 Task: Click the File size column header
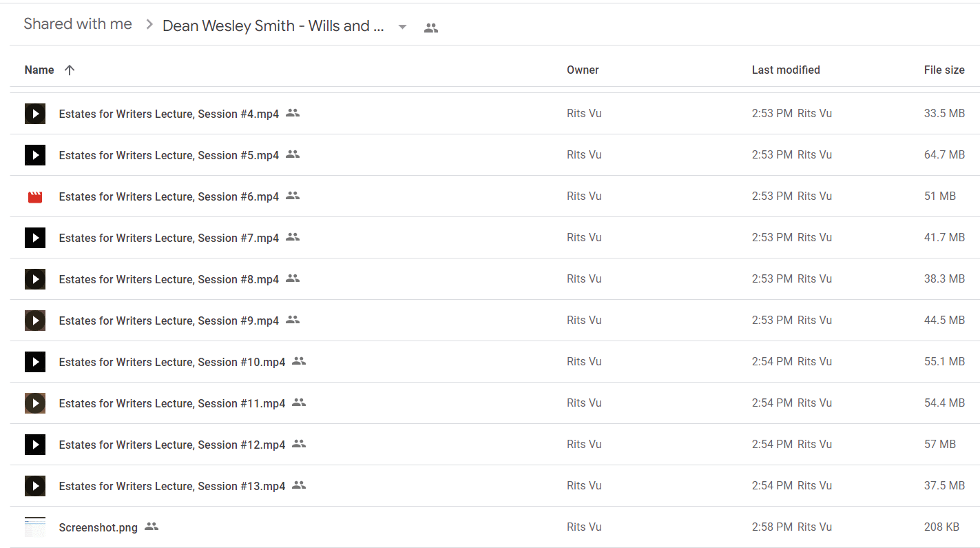(944, 70)
